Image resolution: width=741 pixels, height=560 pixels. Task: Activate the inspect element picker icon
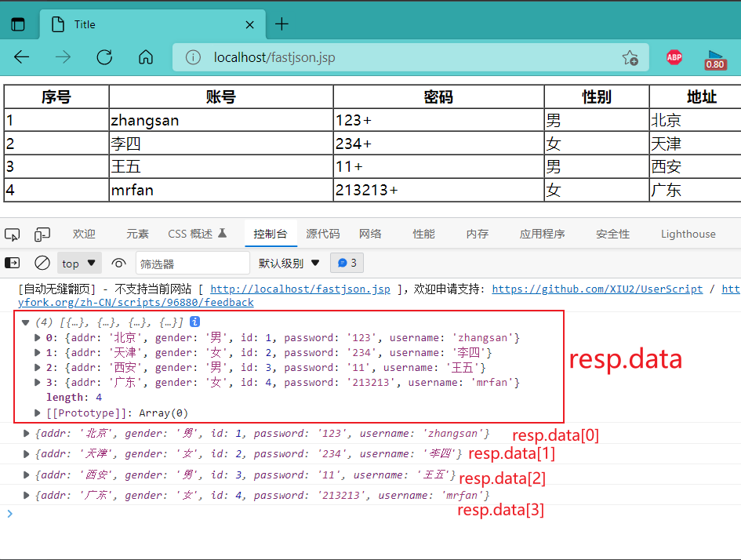coord(13,234)
